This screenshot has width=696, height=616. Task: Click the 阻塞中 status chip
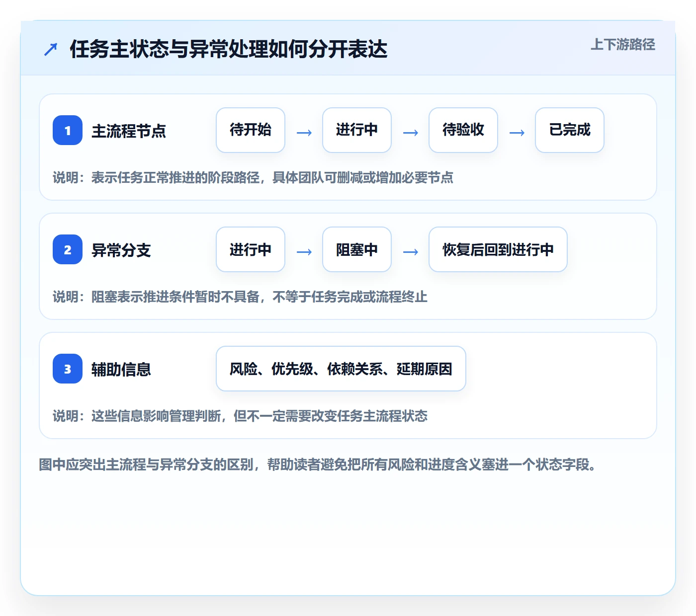pyautogui.click(x=357, y=249)
